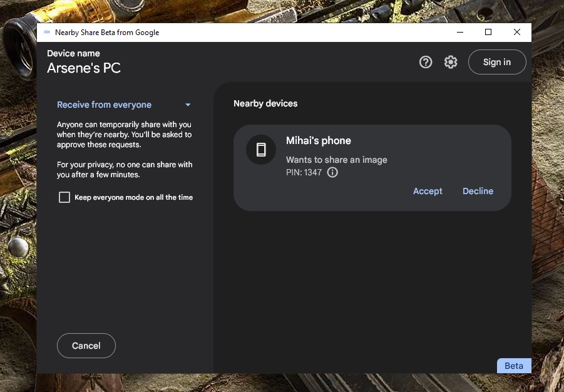
Task: Click the dropdown arrow next to Receive from everyone
Action: coord(188,105)
